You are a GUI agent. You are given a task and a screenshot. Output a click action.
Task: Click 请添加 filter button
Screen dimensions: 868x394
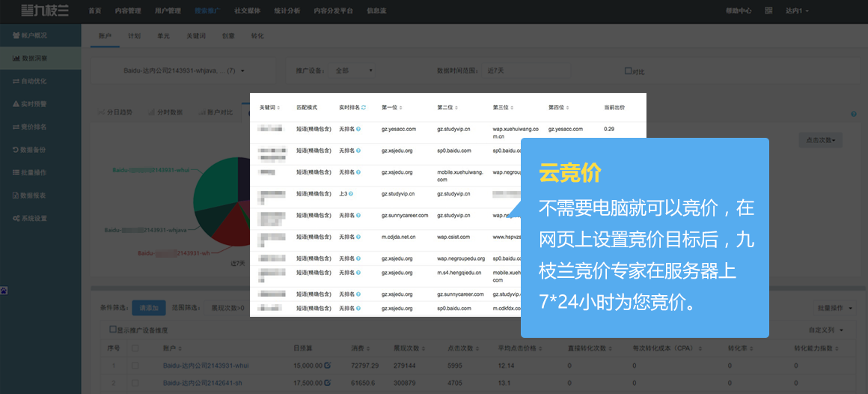148,308
